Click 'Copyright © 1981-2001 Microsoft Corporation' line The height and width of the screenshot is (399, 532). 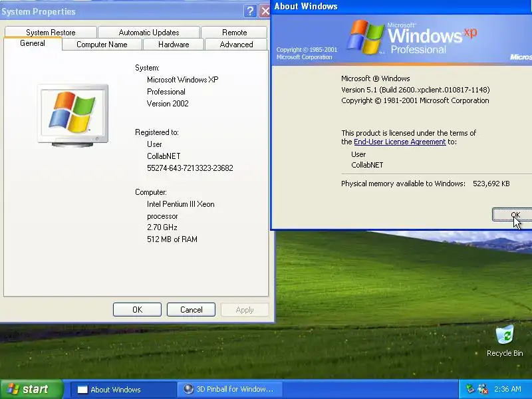(x=415, y=100)
